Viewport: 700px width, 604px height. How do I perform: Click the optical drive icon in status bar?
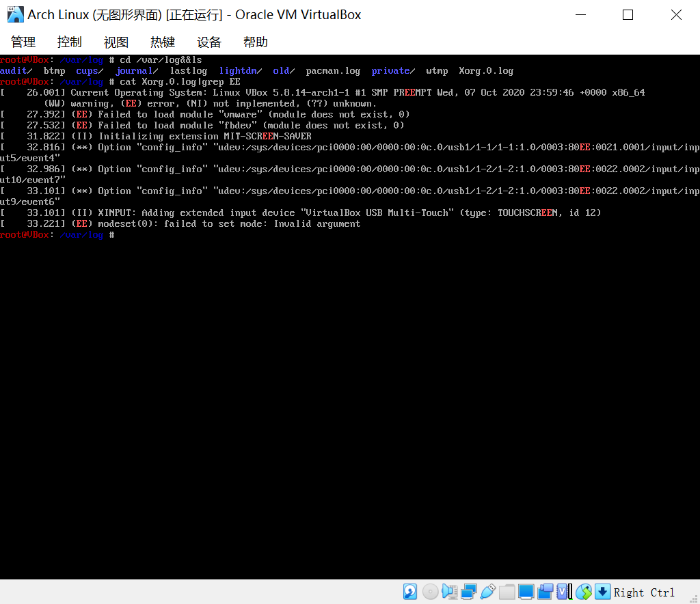[430, 591]
